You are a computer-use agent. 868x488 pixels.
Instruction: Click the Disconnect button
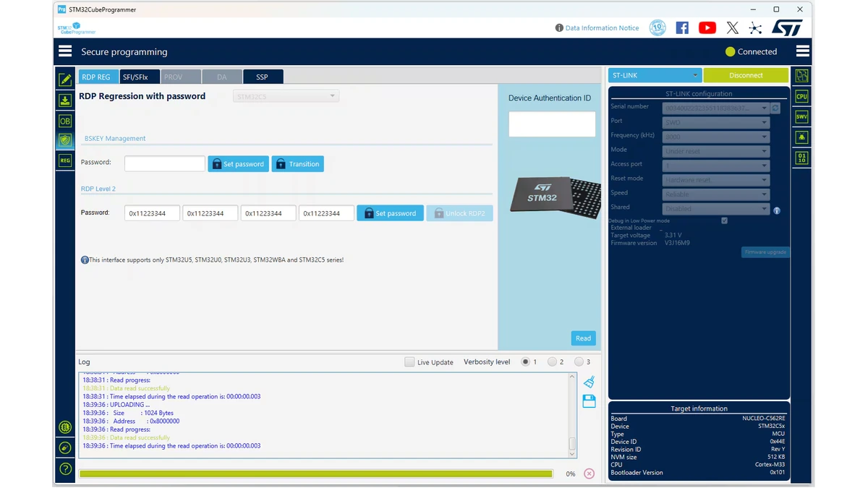point(746,75)
